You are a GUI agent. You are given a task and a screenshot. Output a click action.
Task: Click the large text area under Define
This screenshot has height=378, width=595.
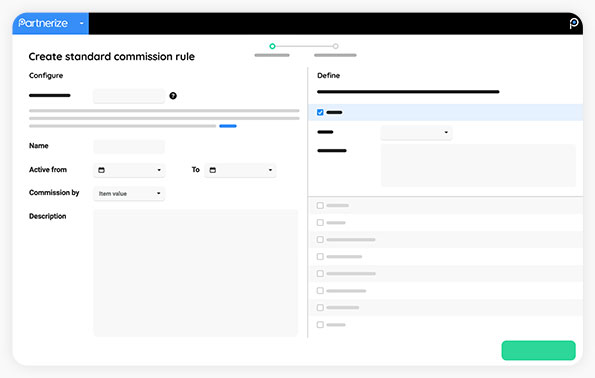point(478,165)
